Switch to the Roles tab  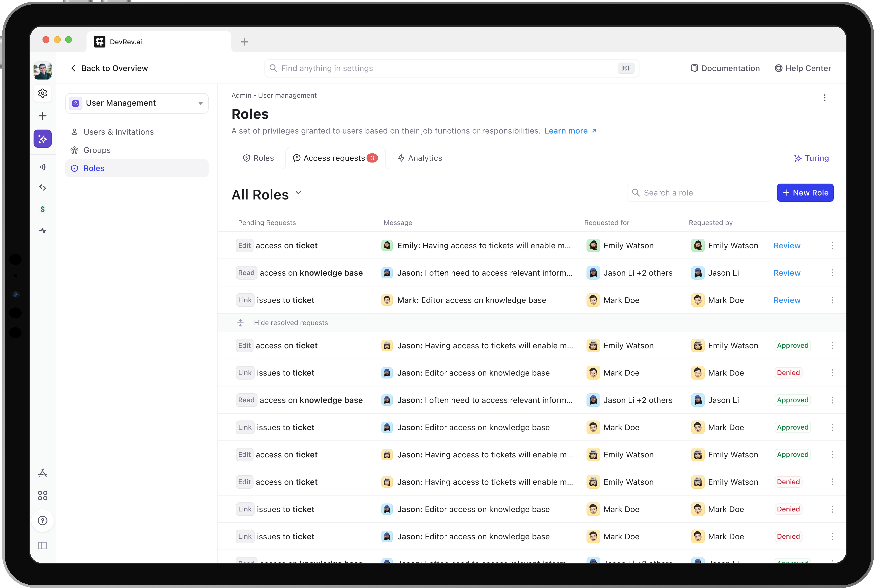point(258,158)
